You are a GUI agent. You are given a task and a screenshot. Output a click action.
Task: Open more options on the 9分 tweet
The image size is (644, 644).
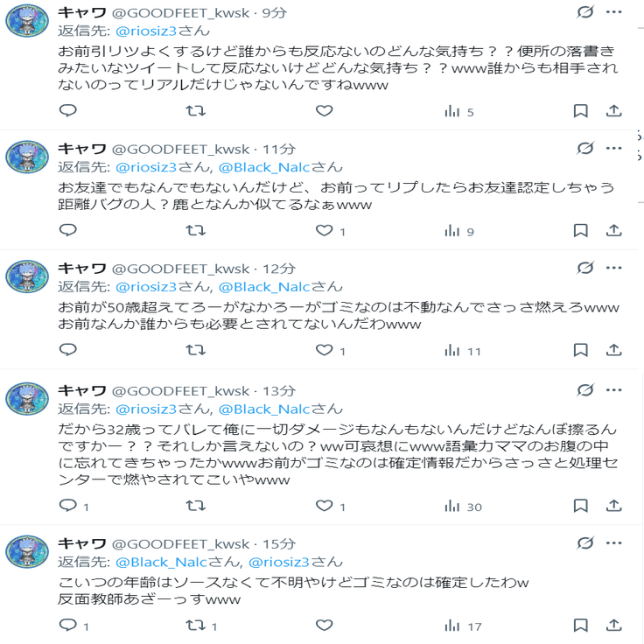point(614,12)
